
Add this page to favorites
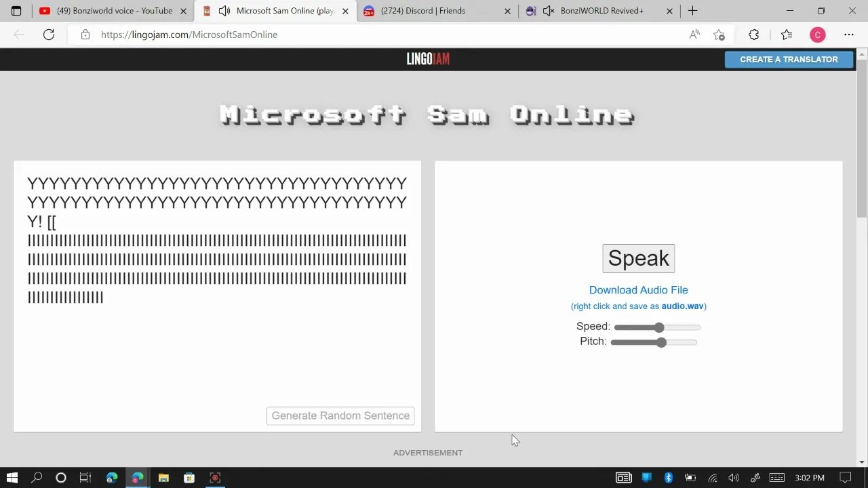coord(719,35)
